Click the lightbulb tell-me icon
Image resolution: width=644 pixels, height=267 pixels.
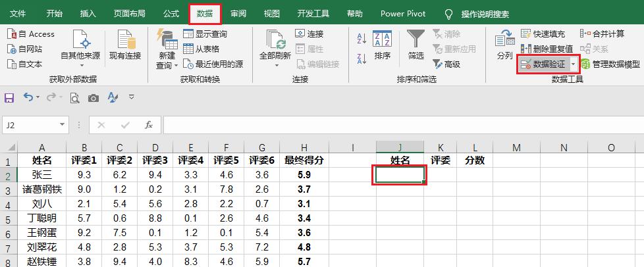449,14
